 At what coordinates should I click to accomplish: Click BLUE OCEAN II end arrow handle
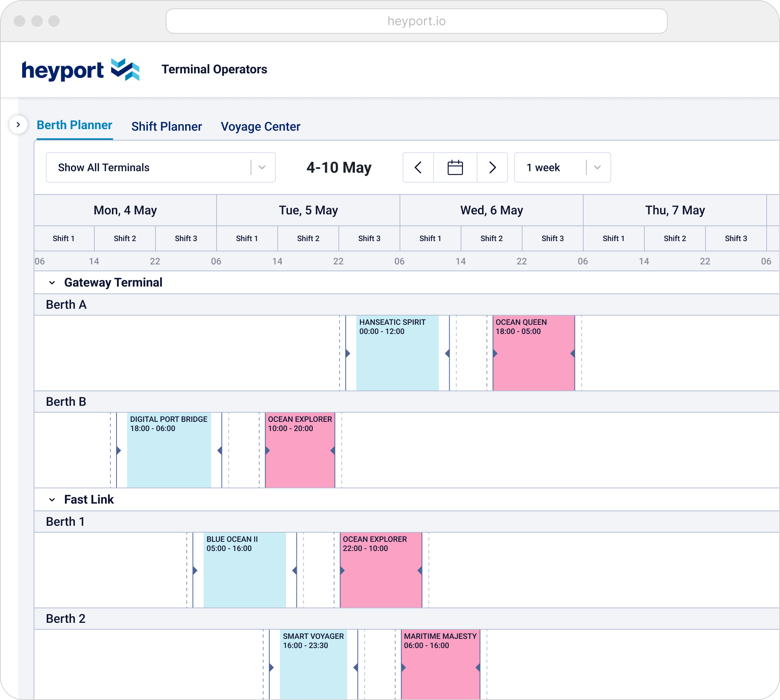tap(295, 570)
